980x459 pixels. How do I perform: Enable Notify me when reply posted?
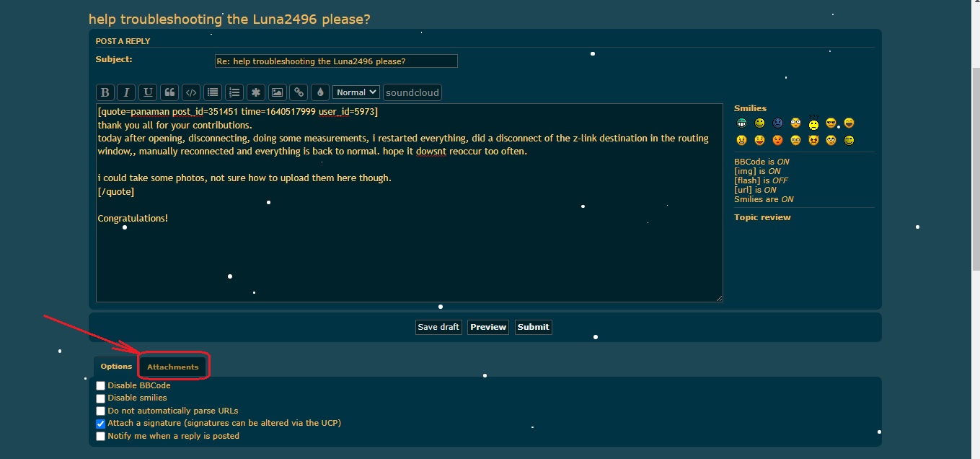(x=101, y=437)
